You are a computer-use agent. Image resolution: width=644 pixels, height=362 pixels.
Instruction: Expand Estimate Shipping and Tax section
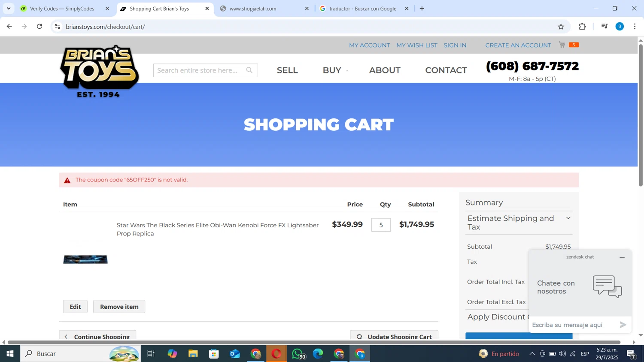coord(519,223)
